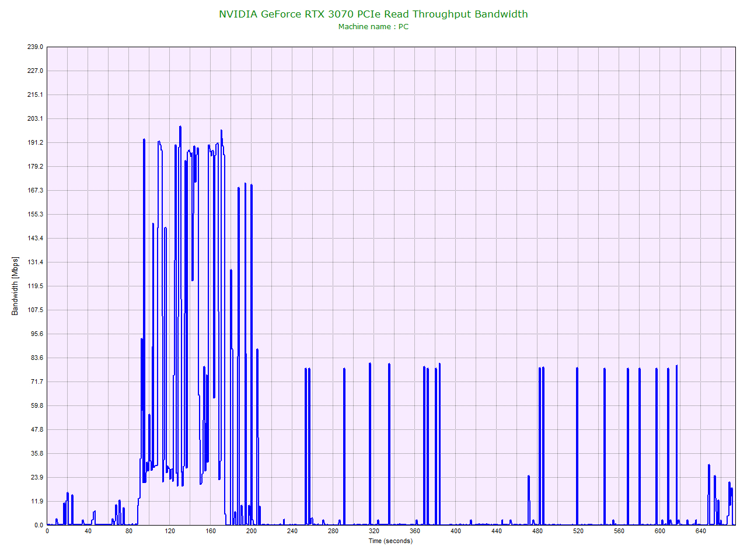Click the 23.9 y-axis value
Image resolution: width=747 pixels, height=560 pixels.
tap(37, 477)
